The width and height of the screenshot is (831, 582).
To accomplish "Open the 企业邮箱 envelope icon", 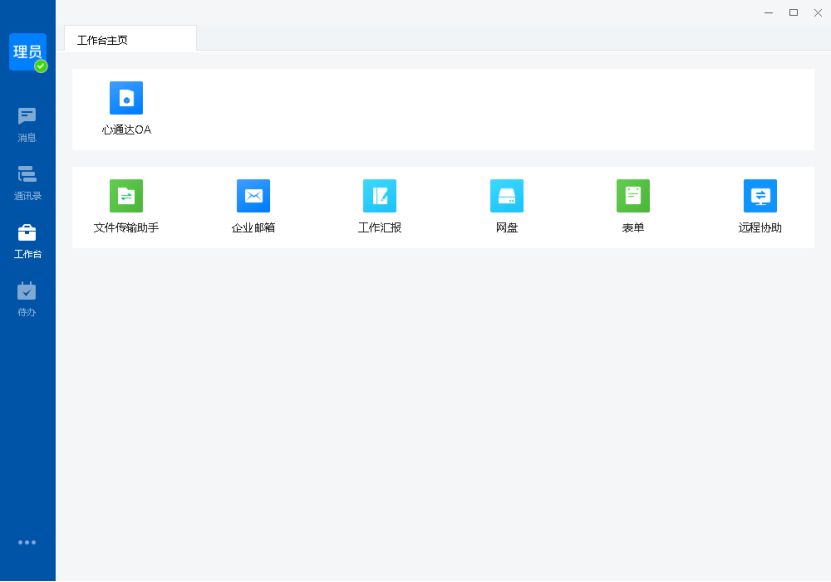I will 253,196.
